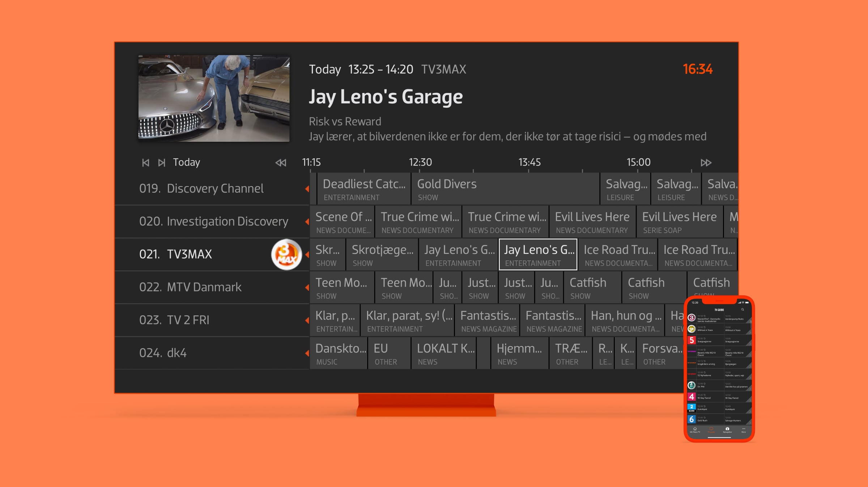868x487 pixels.
Task: Select the Forsva... OTHER program
Action: click(x=660, y=353)
